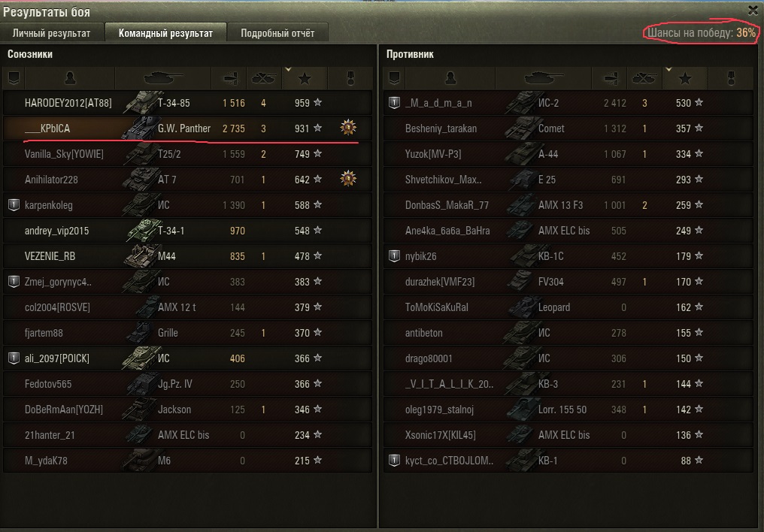The width and height of the screenshot is (764, 532).
Task: Click Шансы на победу 36% indicator
Action: click(x=701, y=32)
